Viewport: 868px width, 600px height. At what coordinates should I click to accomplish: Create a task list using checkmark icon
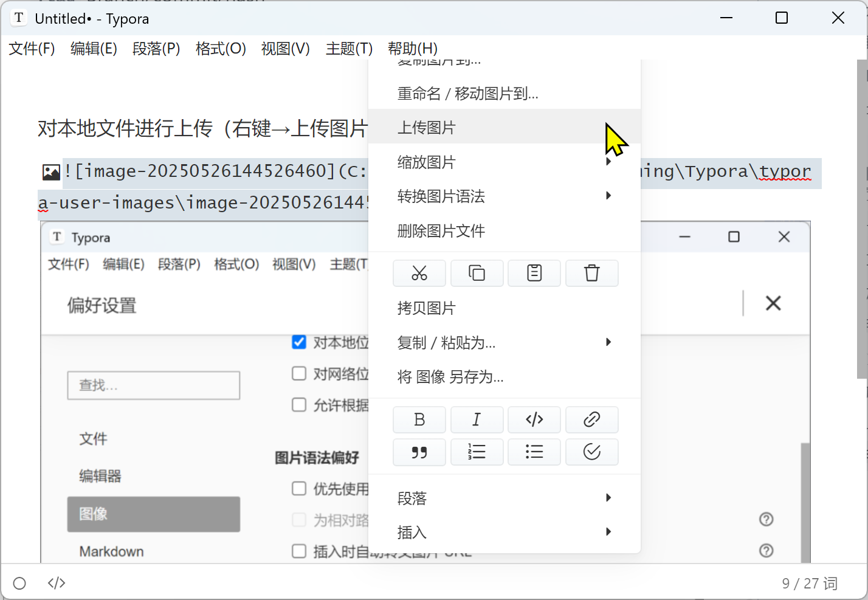click(x=591, y=452)
